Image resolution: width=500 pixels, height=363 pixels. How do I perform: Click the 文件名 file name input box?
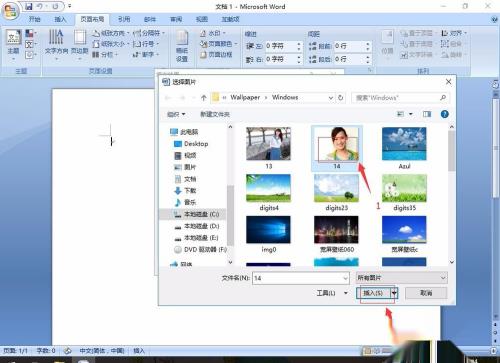pyautogui.click(x=301, y=278)
